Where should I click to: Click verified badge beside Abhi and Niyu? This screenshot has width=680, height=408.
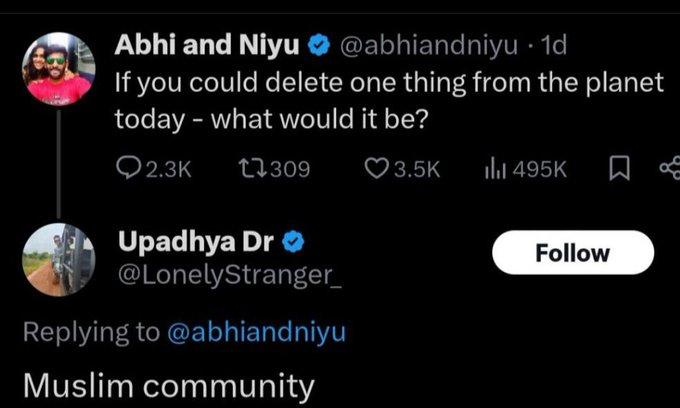[319, 46]
